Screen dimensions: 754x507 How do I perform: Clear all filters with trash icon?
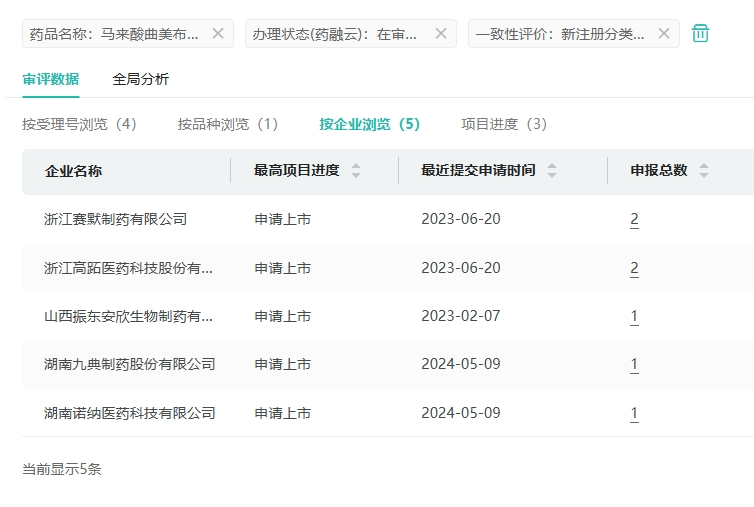click(x=701, y=33)
